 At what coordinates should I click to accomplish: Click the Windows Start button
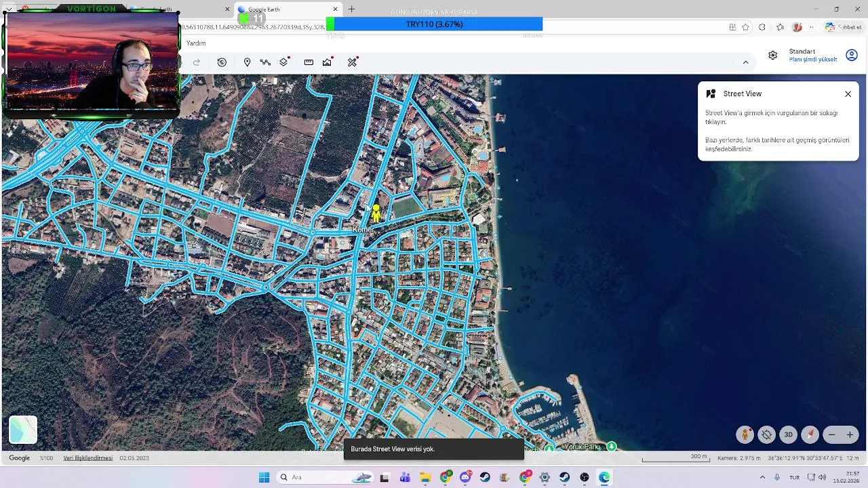[x=264, y=477]
